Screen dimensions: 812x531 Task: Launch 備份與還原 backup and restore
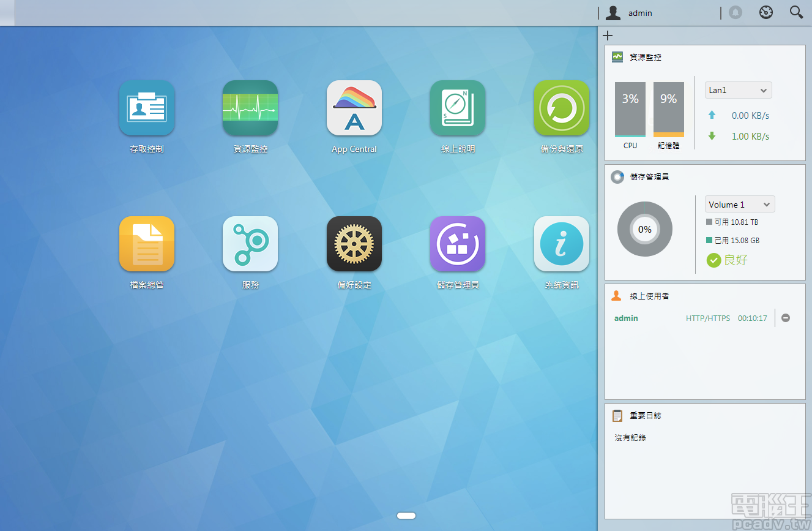(x=562, y=108)
